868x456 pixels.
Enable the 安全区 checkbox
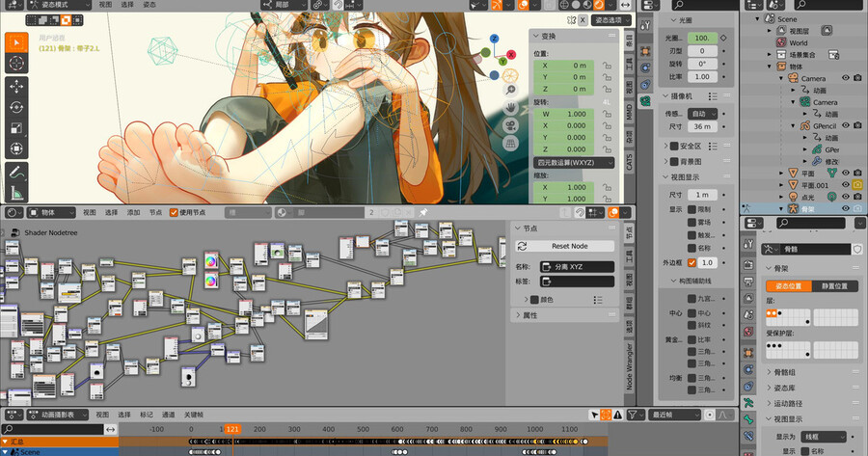click(674, 147)
